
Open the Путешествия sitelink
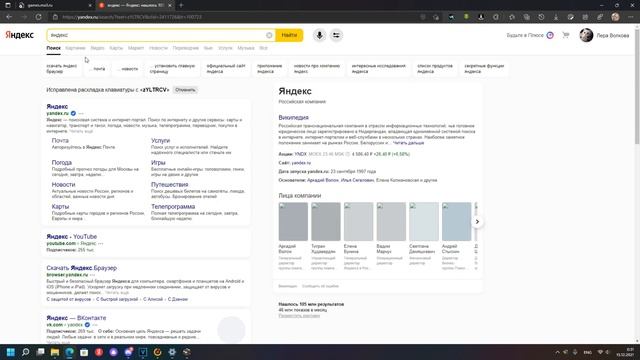click(169, 184)
